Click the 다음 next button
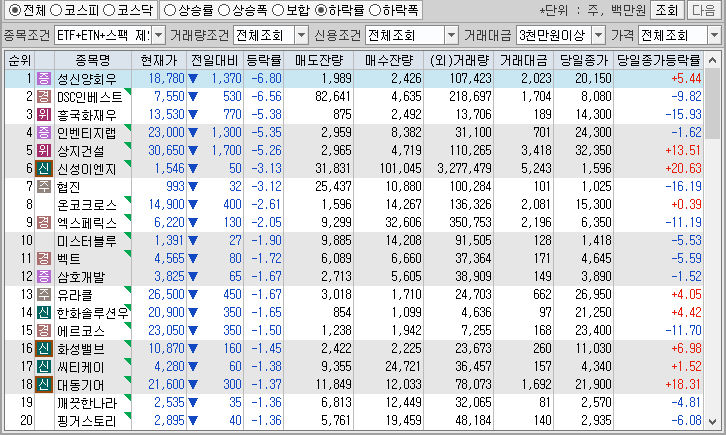Viewport: 726px width, 435px height. 703,10
